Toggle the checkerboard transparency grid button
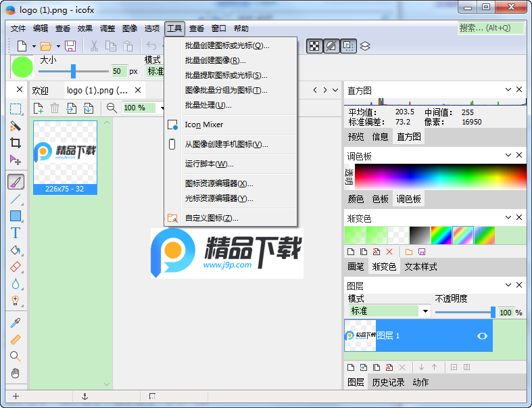The height and width of the screenshot is (408, 532). point(314,46)
